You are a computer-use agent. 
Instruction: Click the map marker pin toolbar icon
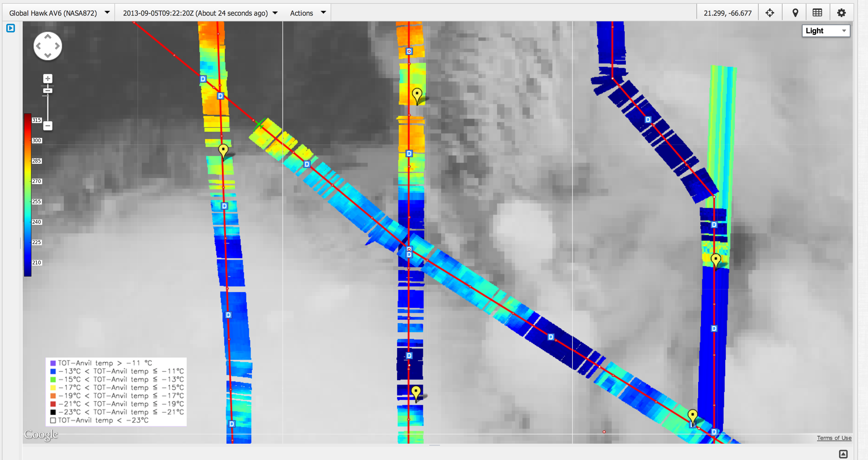tap(795, 13)
